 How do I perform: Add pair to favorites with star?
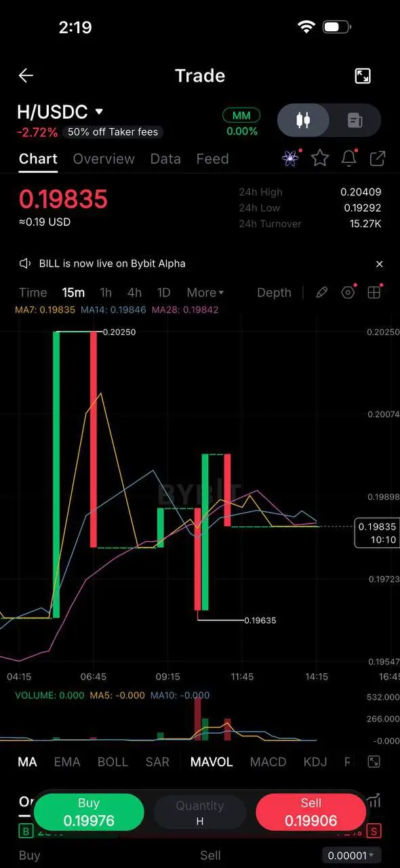pyautogui.click(x=320, y=159)
